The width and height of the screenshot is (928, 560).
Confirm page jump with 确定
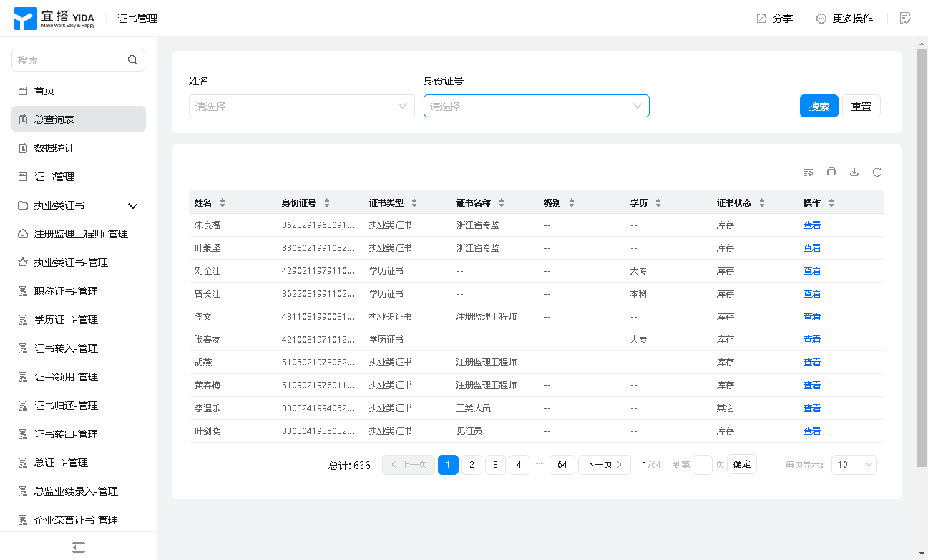[742, 464]
